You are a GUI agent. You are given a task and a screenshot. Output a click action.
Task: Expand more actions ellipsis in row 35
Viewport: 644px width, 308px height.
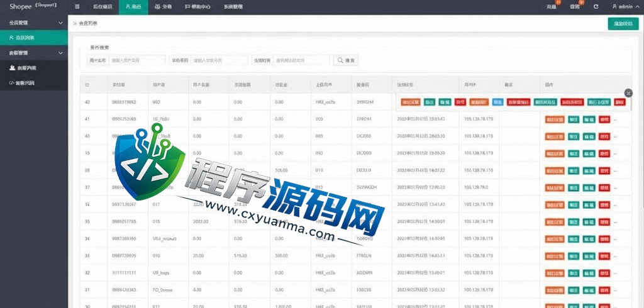615,222
